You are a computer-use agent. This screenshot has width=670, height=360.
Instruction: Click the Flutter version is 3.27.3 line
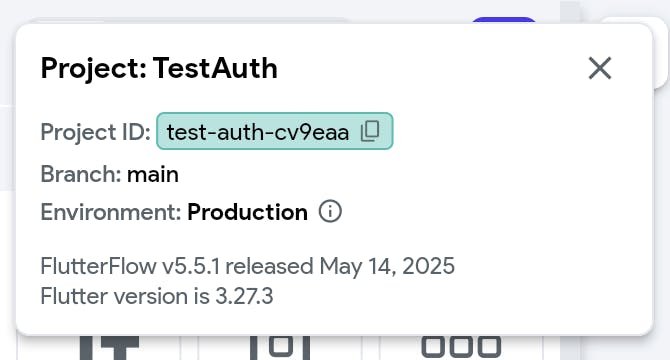click(x=157, y=296)
